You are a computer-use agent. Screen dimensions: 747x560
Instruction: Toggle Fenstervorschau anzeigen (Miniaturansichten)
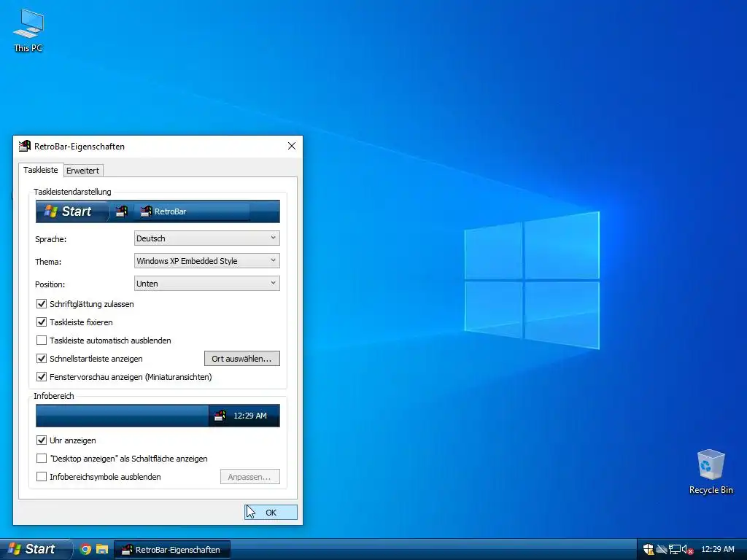pos(42,377)
